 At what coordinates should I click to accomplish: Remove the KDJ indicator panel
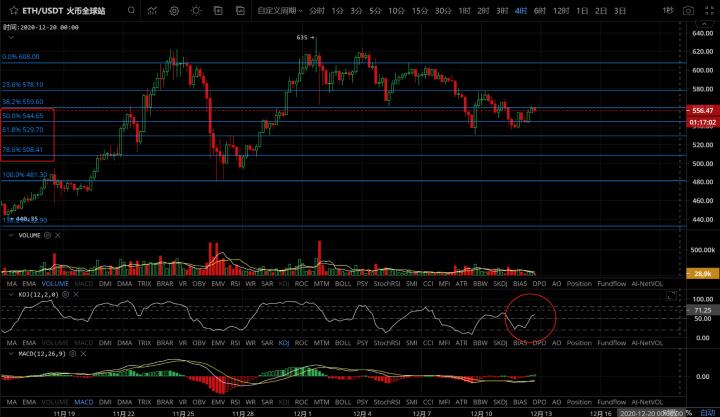pos(76,294)
